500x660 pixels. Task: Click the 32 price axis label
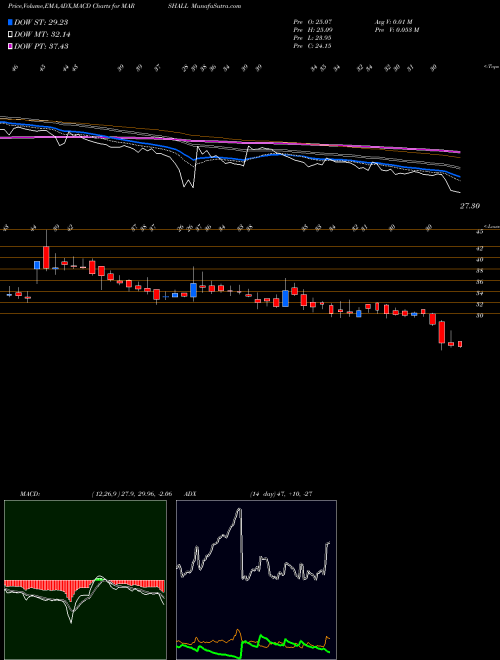pos(479,305)
